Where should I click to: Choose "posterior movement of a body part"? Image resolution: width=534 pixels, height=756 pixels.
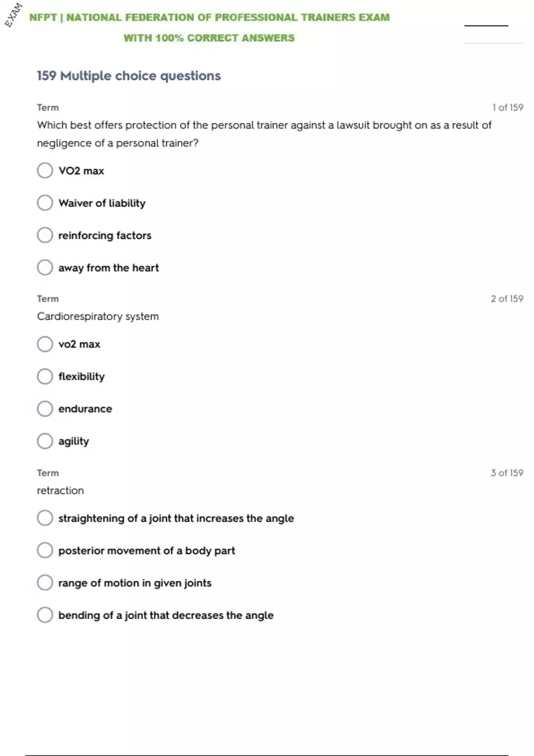click(x=45, y=551)
